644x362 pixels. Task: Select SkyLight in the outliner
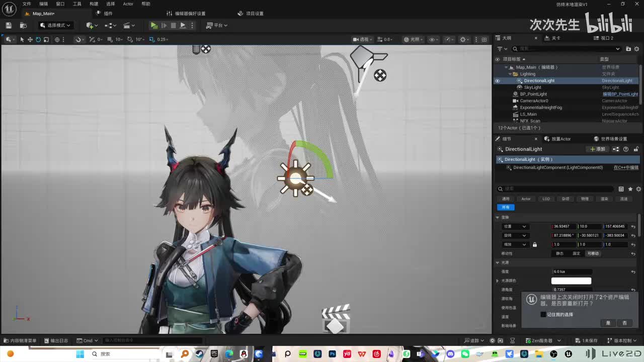[532, 87]
